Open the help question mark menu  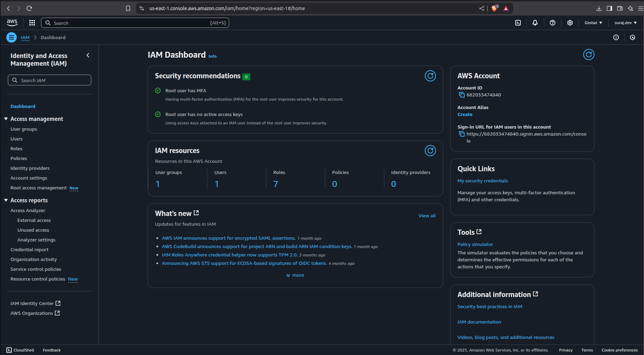click(x=552, y=23)
